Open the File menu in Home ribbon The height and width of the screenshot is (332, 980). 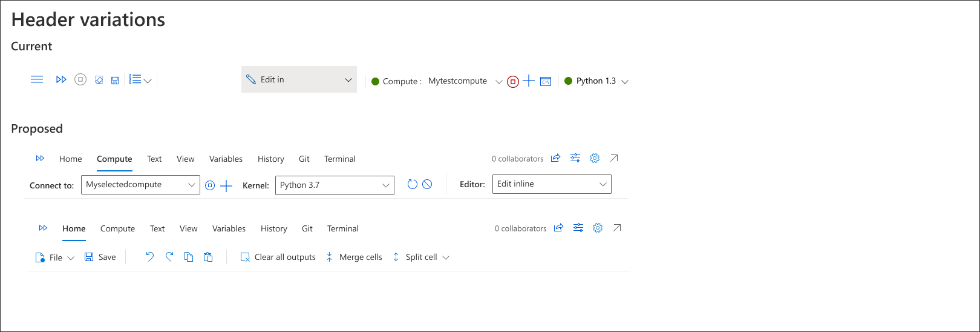(x=55, y=257)
